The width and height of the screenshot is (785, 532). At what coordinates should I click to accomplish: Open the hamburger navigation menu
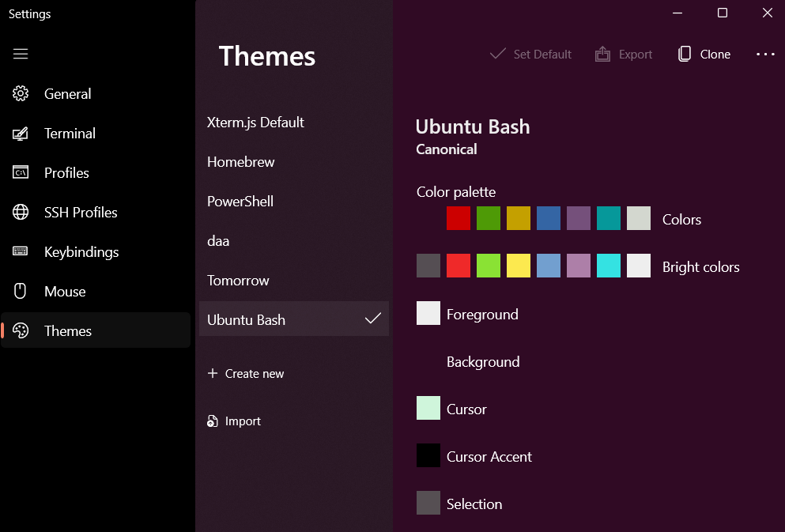[x=21, y=54]
